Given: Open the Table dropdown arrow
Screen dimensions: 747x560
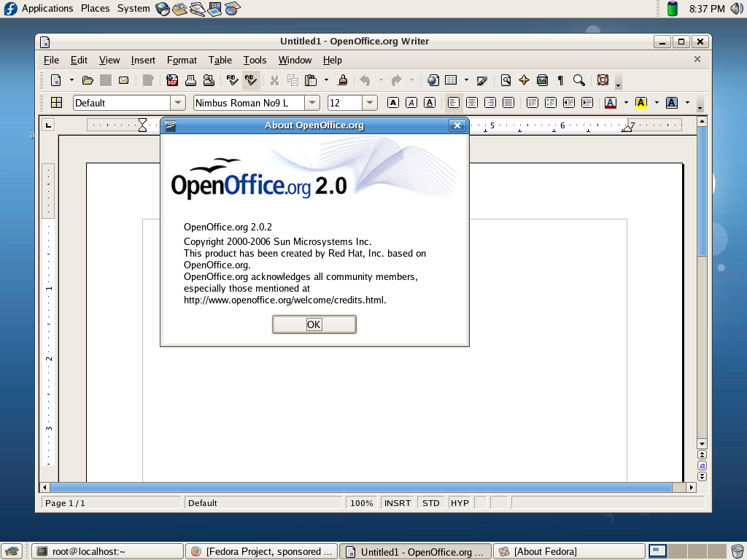Looking at the screenshot, I should (x=466, y=80).
